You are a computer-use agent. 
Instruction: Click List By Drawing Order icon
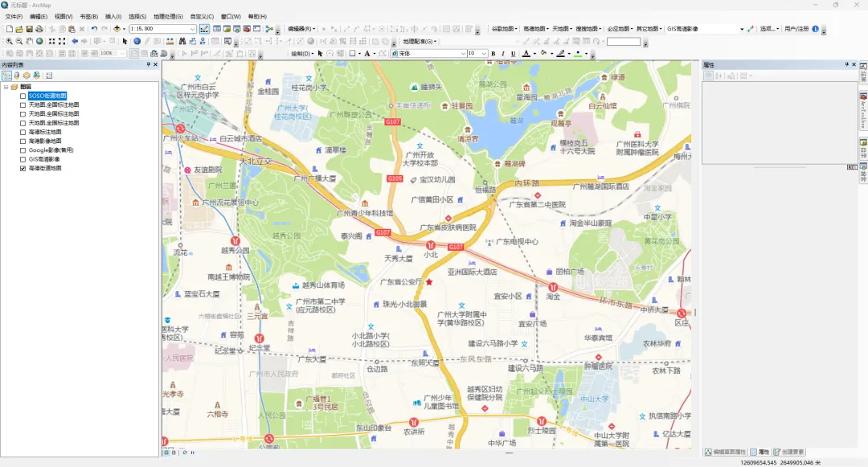point(6,76)
